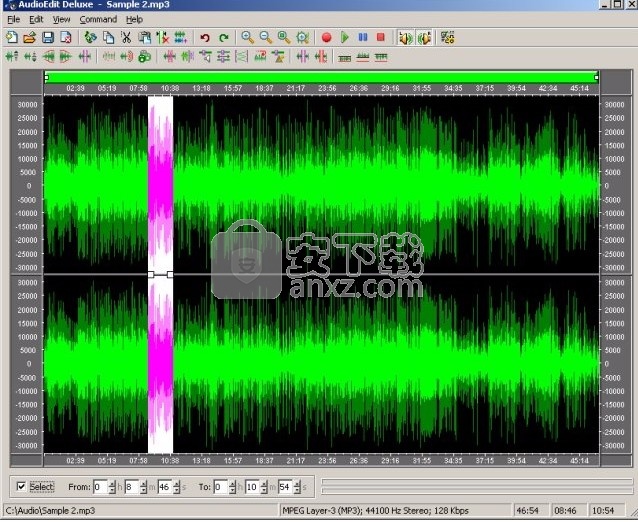The width and height of the screenshot is (638, 522).
Task: Redo the last undone edit
Action: point(223,37)
